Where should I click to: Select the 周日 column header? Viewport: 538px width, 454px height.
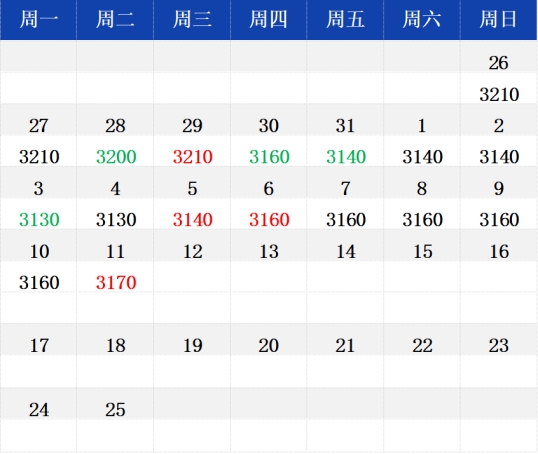pyautogui.click(x=499, y=20)
